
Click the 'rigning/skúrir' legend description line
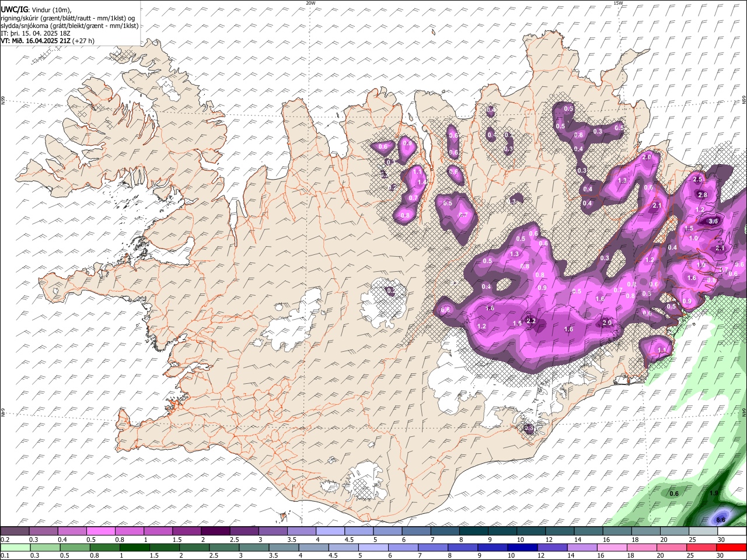click(x=68, y=17)
